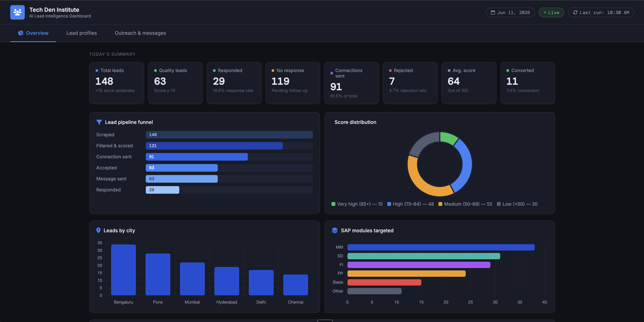Select the Quality leads summary card
This screenshot has width=644, height=322.
pos(175,83)
